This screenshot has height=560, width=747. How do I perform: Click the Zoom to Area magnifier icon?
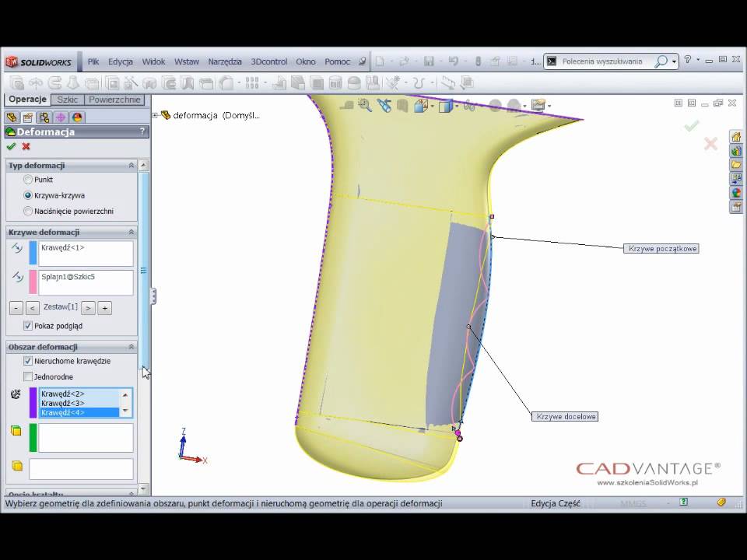click(x=365, y=105)
